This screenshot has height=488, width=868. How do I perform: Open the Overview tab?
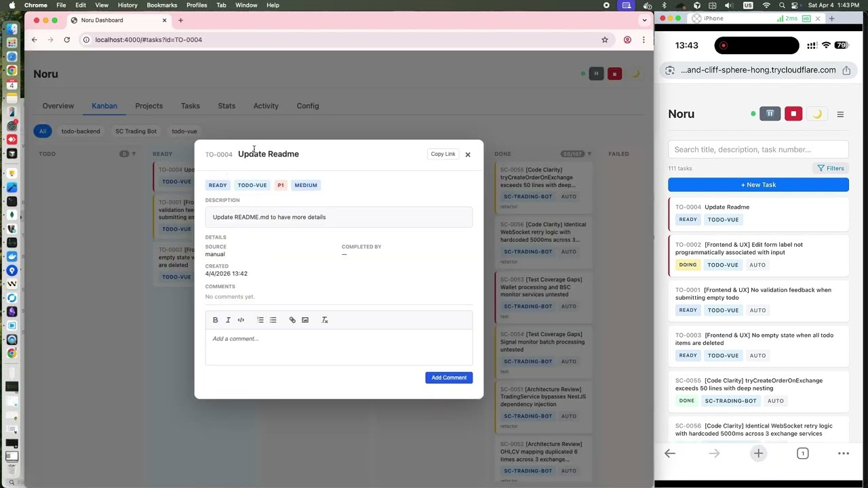pos(58,106)
